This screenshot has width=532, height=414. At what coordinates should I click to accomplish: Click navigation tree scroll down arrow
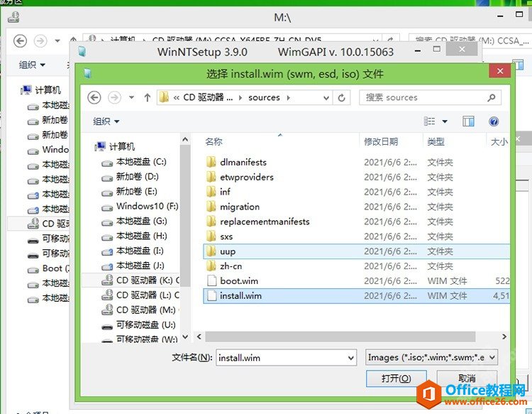point(185,337)
